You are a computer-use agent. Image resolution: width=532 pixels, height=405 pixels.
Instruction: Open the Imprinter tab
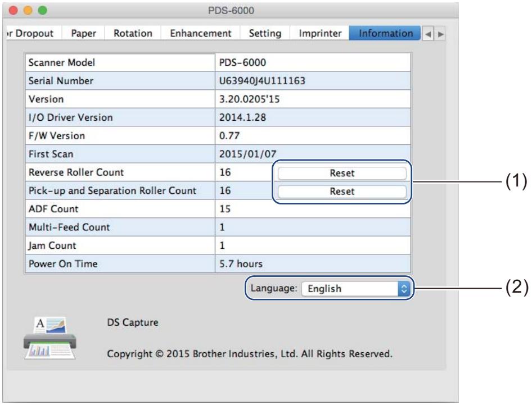(x=319, y=33)
